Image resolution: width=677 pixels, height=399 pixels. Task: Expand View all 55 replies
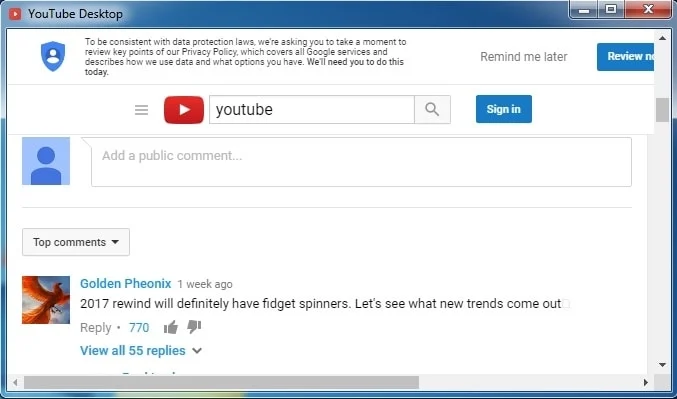tap(141, 350)
